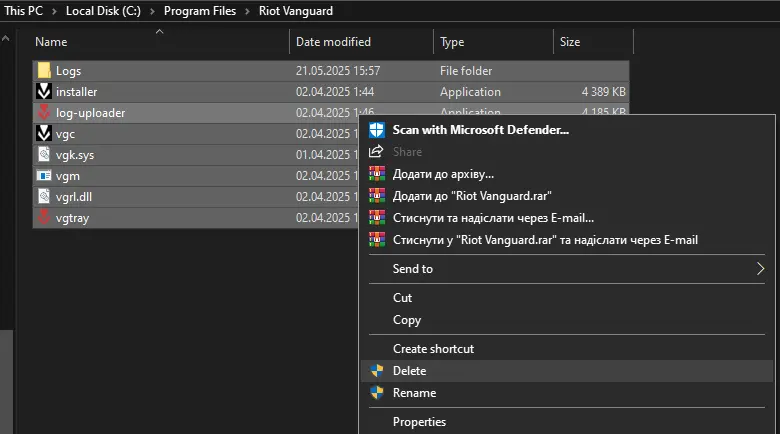Viewport: 780px width, 434px height.
Task: Click WinRAR icon beside 'Додати до "Riot Vanguard.rar"'
Action: coord(377,196)
